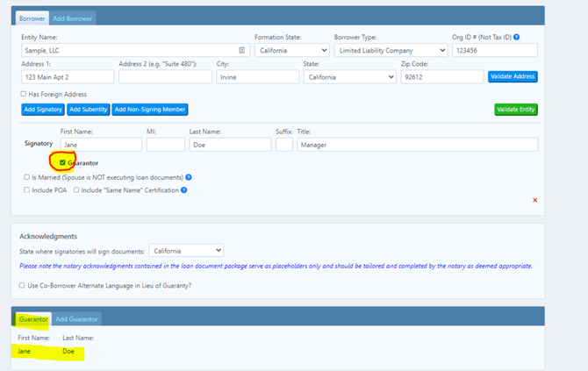
Task: Click the green Validate Entity button
Action: point(516,110)
